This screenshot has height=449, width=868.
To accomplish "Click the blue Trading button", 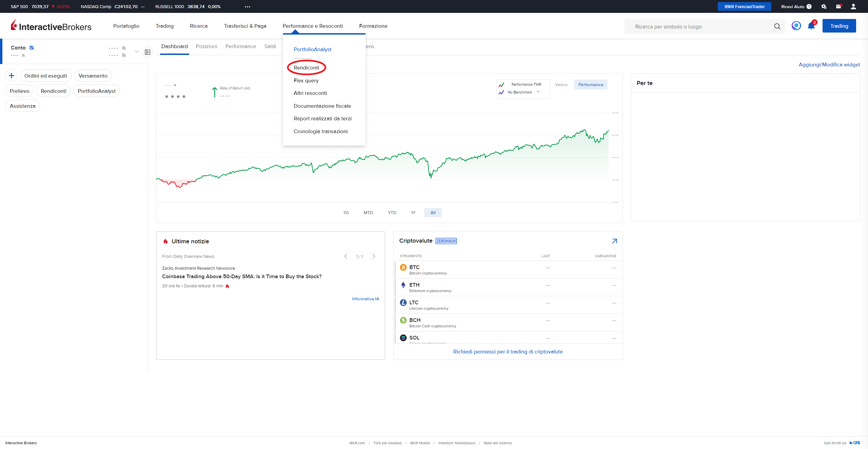I will (x=839, y=26).
